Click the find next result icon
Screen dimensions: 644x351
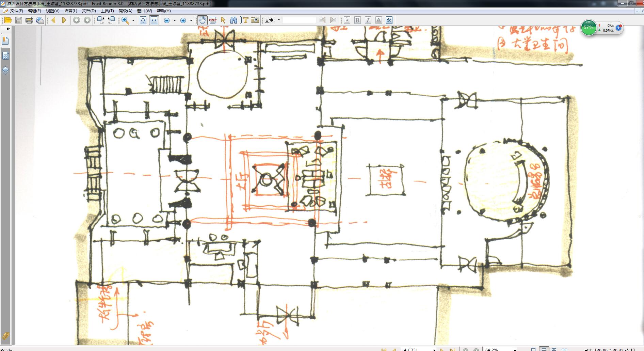point(333,20)
